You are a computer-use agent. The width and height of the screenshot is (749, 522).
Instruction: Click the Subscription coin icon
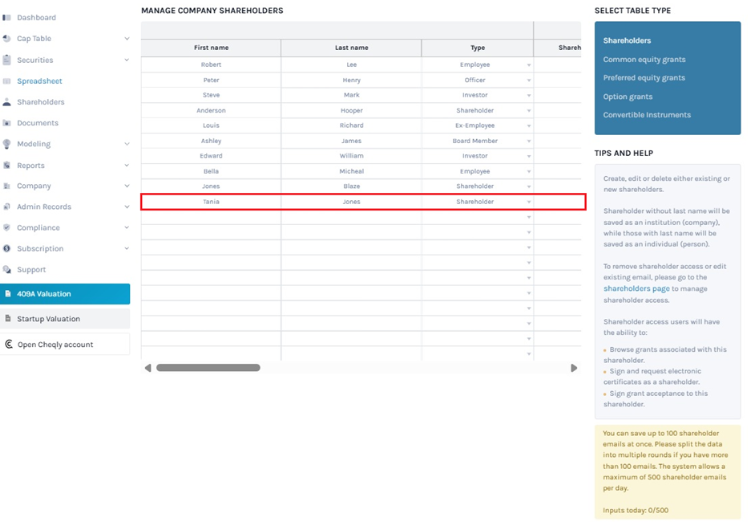[x=7, y=248]
